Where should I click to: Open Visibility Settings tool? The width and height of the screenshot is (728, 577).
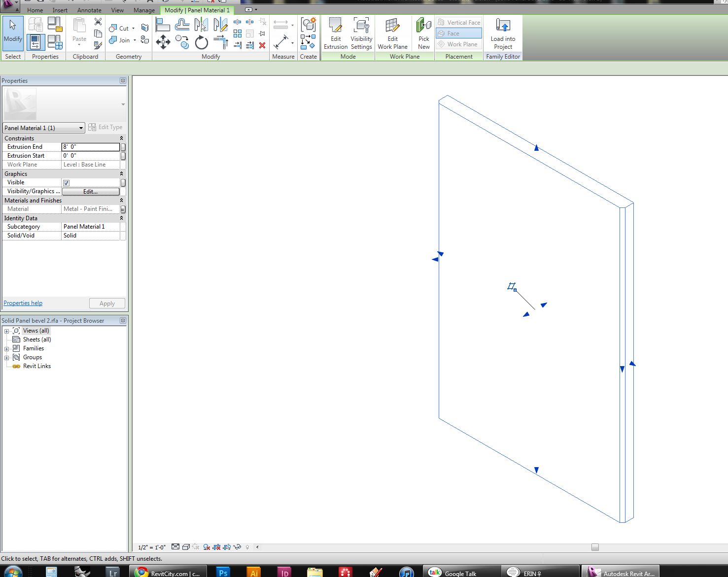coord(361,34)
